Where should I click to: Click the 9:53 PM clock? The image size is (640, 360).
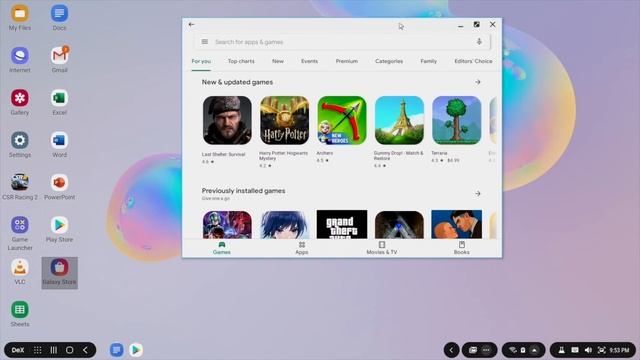[x=619, y=350]
